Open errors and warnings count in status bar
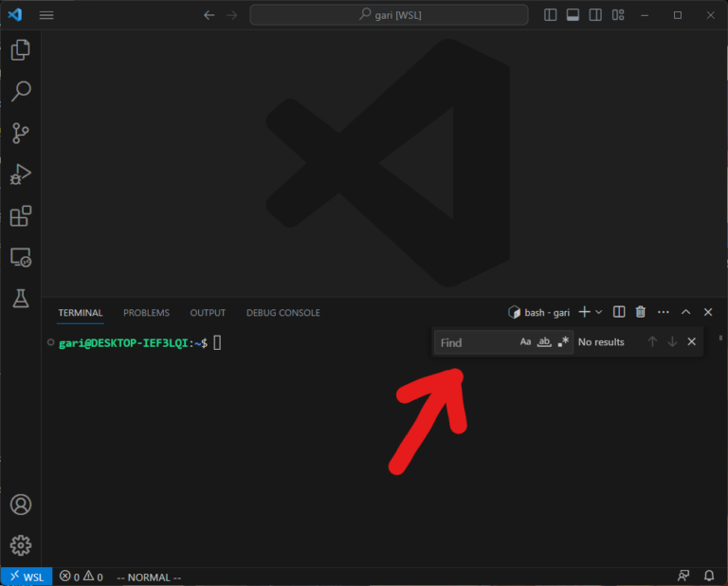Image resolution: width=728 pixels, height=586 pixels. pos(82,577)
